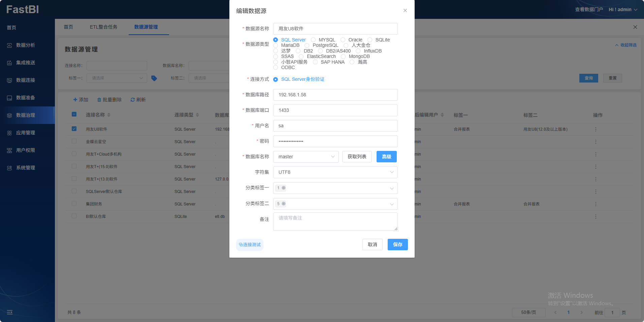Click the 刷新 refresh icon

[133, 100]
